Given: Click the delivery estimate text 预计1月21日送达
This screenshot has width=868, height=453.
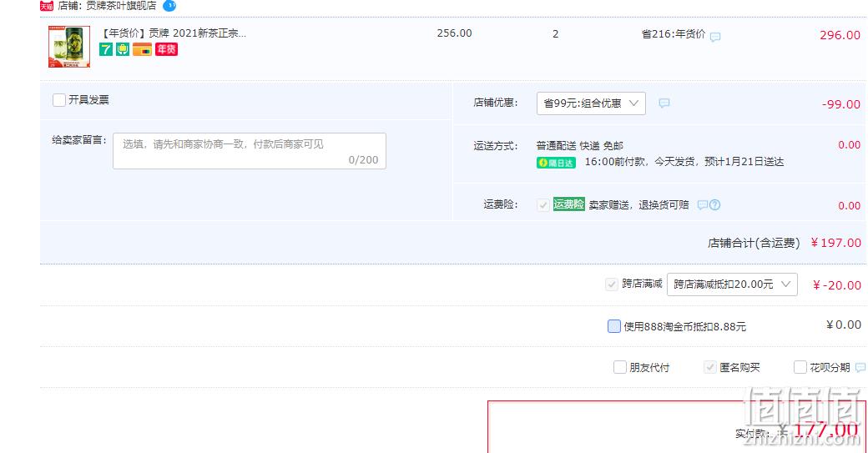Looking at the screenshot, I should [744, 162].
